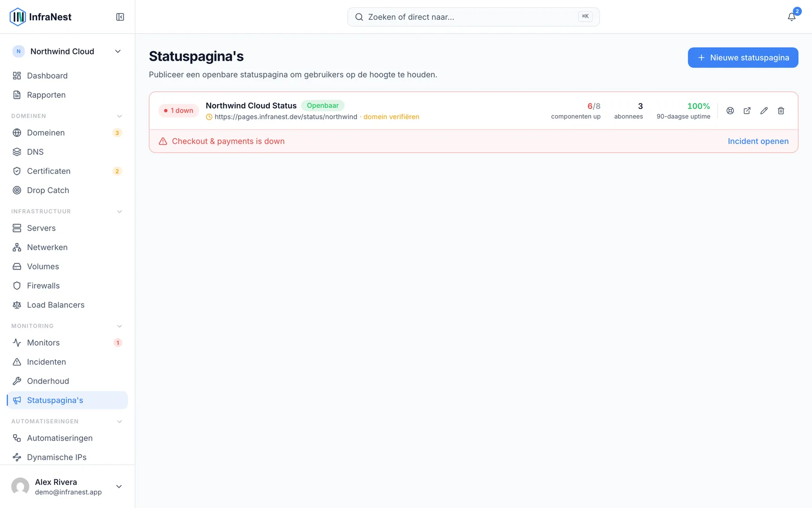Navigate to Load Balancers
Image resolution: width=812 pixels, height=508 pixels.
pyautogui.click(x=67, y=305)
